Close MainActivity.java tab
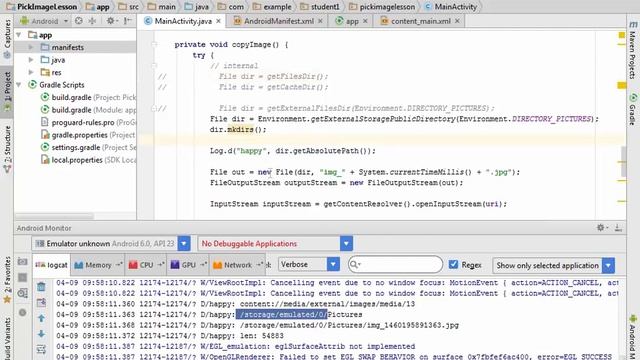 tap(218, 21)
